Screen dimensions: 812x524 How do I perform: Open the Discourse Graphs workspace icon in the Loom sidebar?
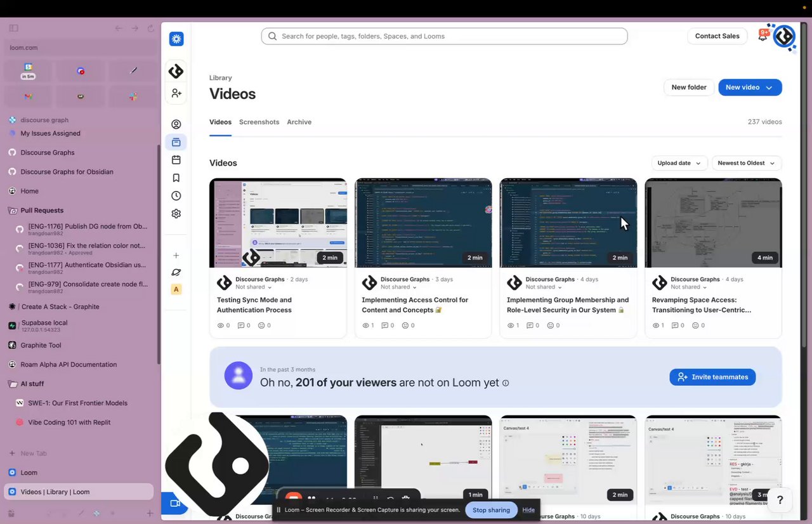pyautogui.click(x=176, y=71)
